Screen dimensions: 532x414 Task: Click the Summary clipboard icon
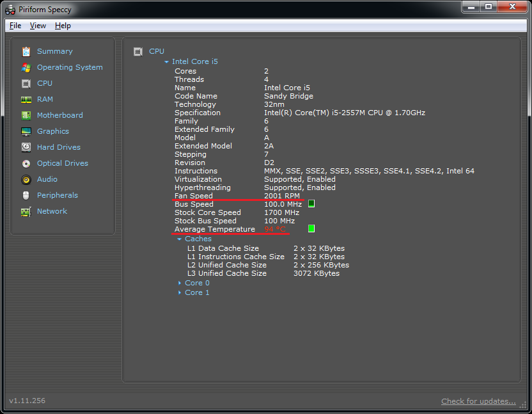pyautogui.click(x=26, y=52)
